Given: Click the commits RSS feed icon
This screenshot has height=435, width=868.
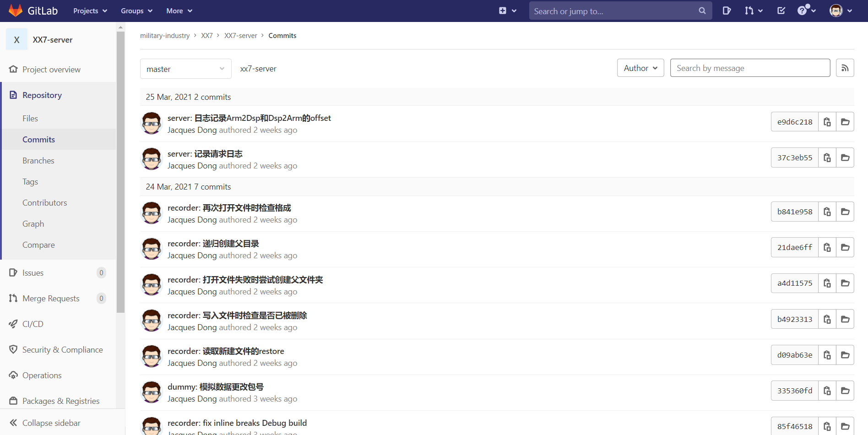Looking at the screenshot, I should pyautogui.click(x=845, y=68).
